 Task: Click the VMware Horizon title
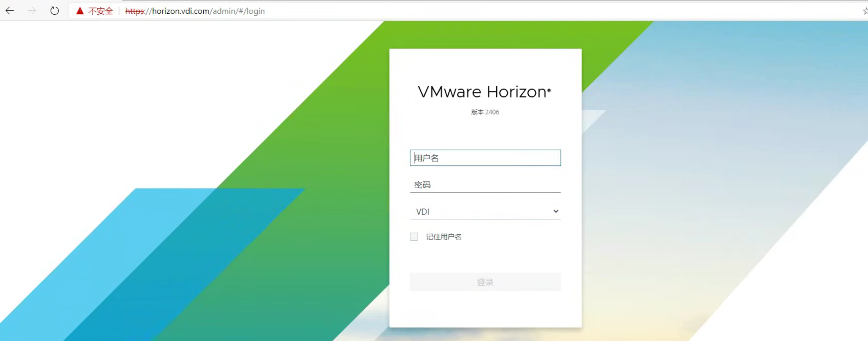[484, 92]
